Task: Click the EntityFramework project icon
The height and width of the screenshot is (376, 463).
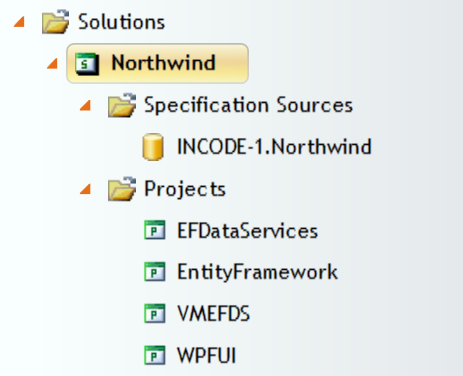Action: (155, 272)
